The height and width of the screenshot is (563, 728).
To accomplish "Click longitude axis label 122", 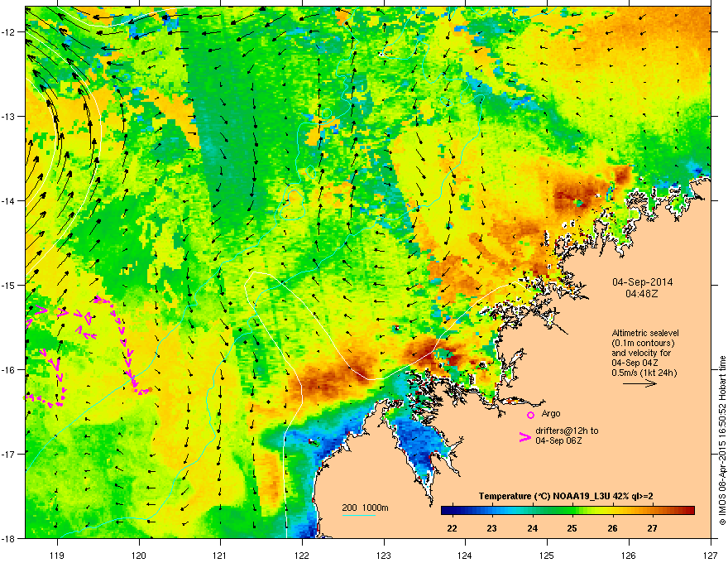I will 302,555.
